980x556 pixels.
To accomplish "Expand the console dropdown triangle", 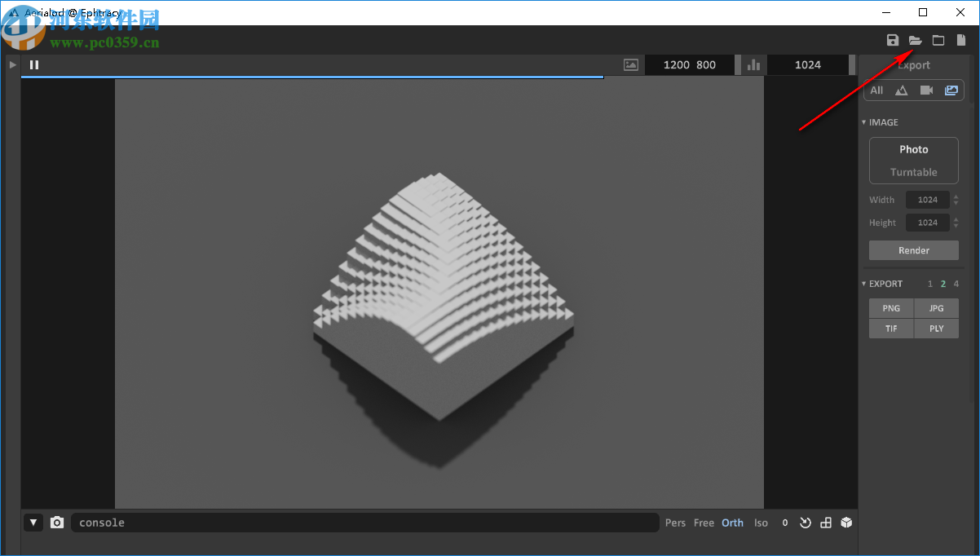I will click(33, 523).
